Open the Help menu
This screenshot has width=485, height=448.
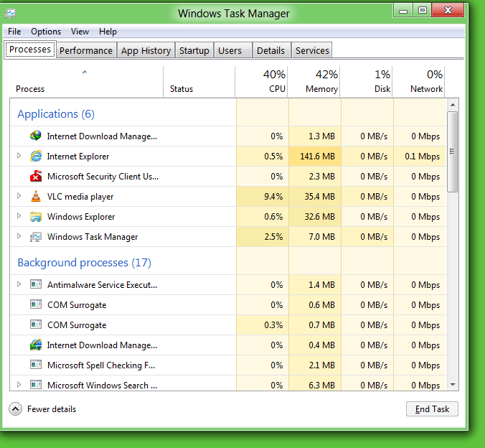(108, 32)
